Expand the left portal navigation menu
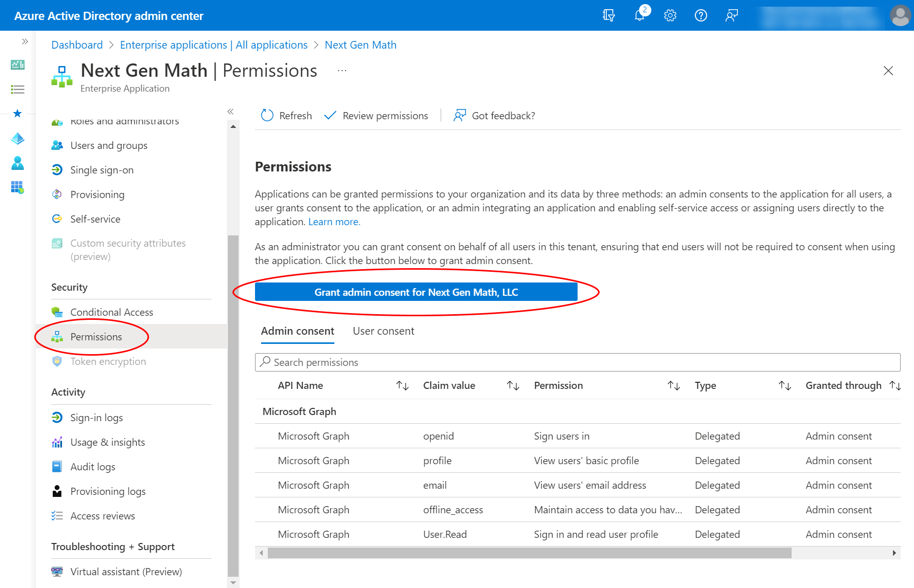Image resolution: width=914 pixels, height=588 pixels. point(25,41)
